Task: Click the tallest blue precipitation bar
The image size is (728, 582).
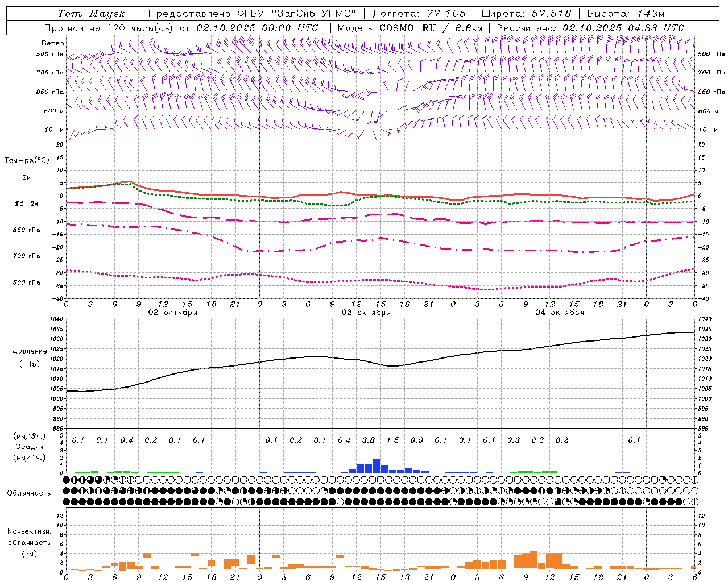Action: pyautogui.click(x=377, y=466)
